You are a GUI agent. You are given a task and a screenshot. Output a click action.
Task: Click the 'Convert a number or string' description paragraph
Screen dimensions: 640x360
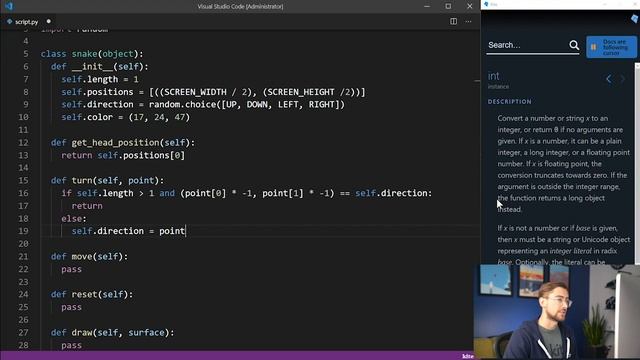(563, 164)
